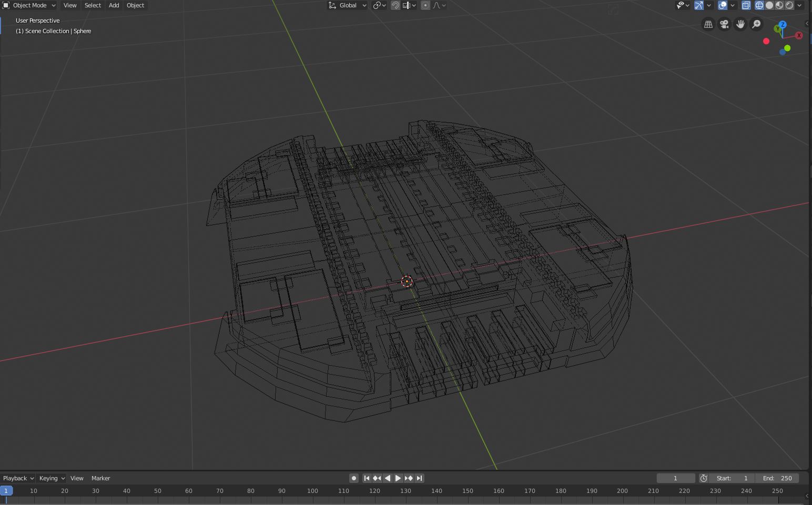Expand the Playback dropdown in timeline
This screenshot has width=812, height=505.
pyautogui.click(x=18, y=478)
